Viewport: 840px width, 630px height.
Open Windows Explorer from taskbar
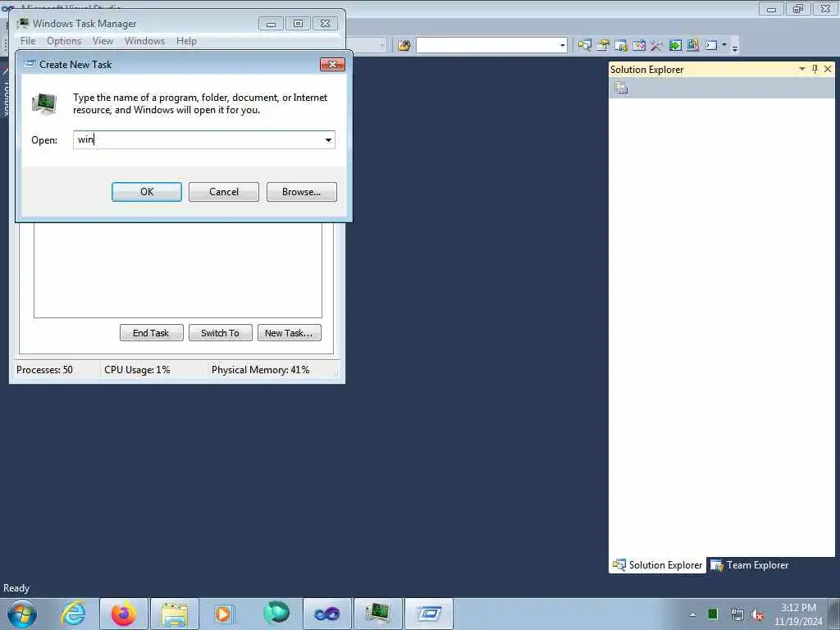coord(175,614)
